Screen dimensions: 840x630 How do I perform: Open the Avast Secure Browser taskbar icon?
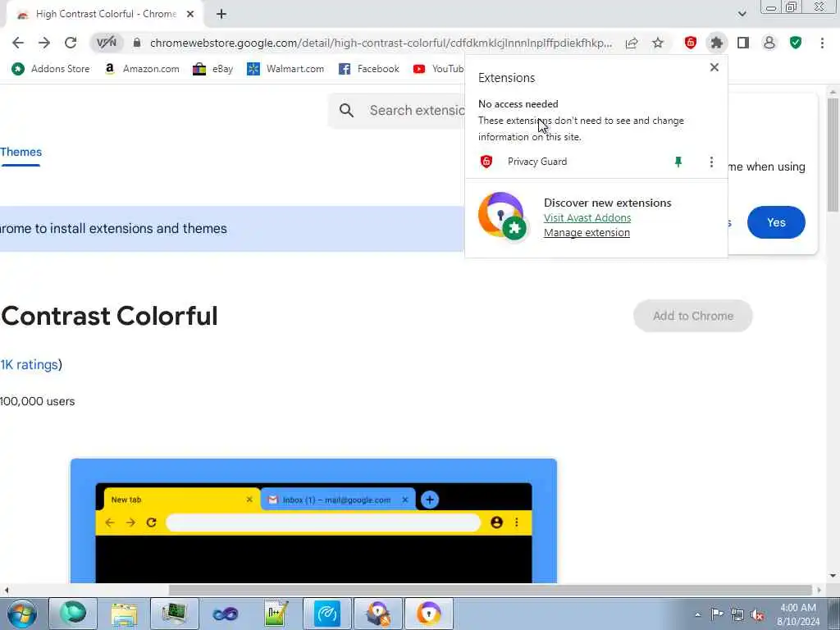click(x=428, y=614)
